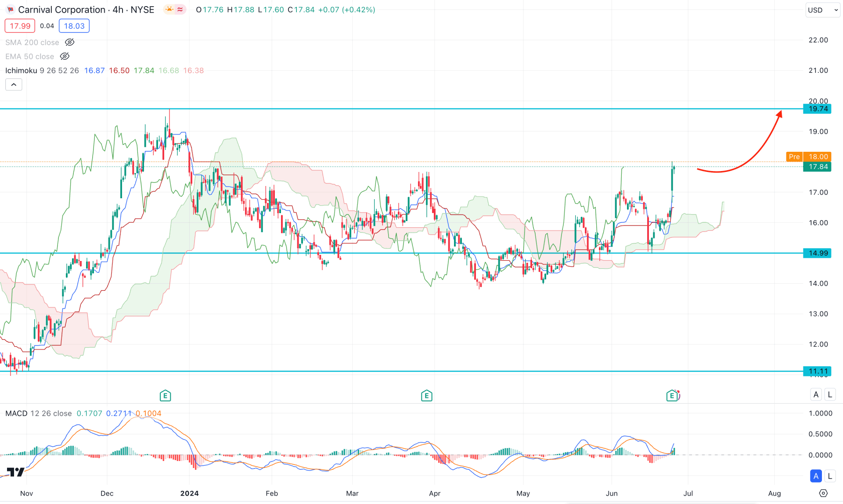The image size is (843, 504).
Task: Toggle auto scale on the main price pane
Action: (816, 394)
